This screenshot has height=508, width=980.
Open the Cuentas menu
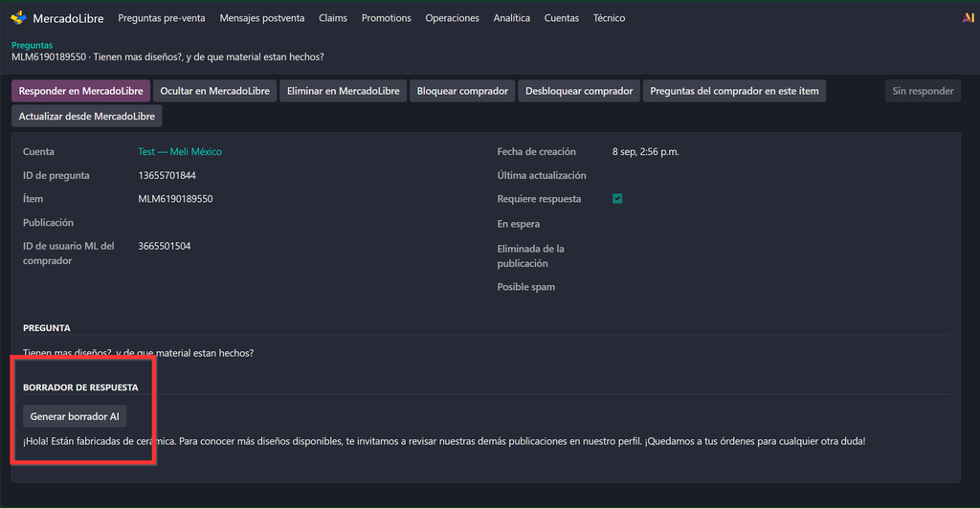(x=561, y=18)
